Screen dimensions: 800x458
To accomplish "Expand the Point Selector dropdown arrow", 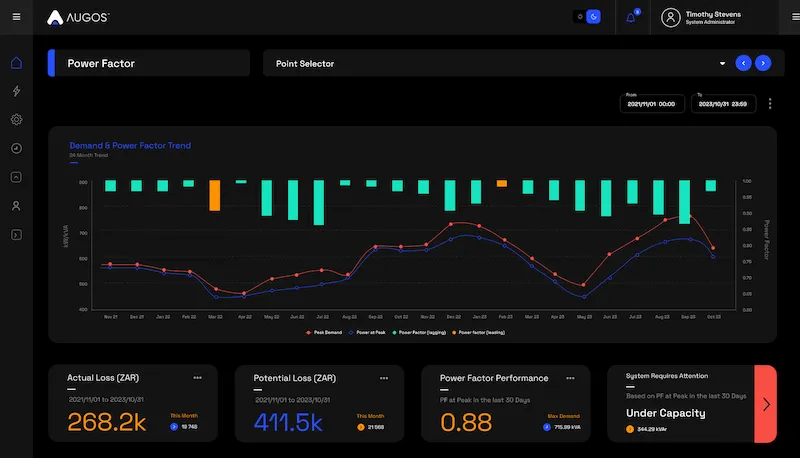I will (x=722, y=63).
